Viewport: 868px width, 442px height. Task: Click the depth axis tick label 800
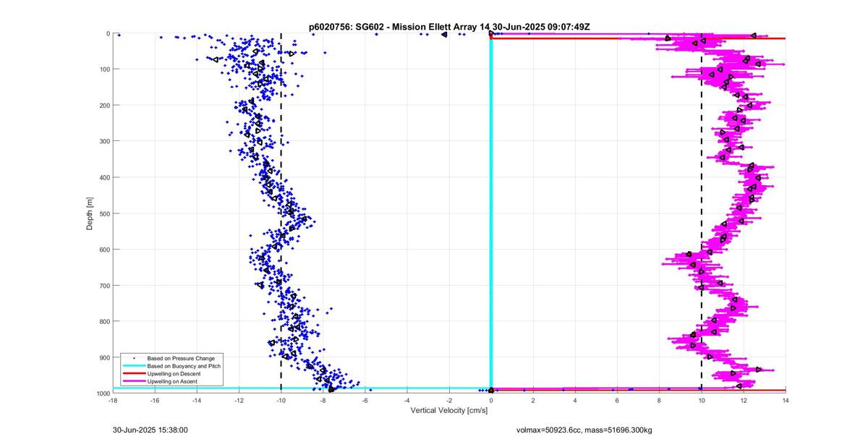104,321
